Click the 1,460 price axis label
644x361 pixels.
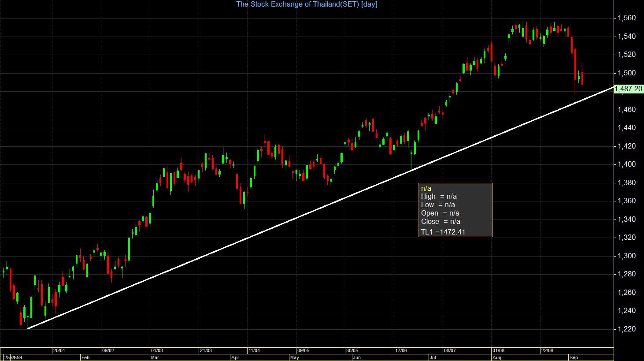coord(626,110)
